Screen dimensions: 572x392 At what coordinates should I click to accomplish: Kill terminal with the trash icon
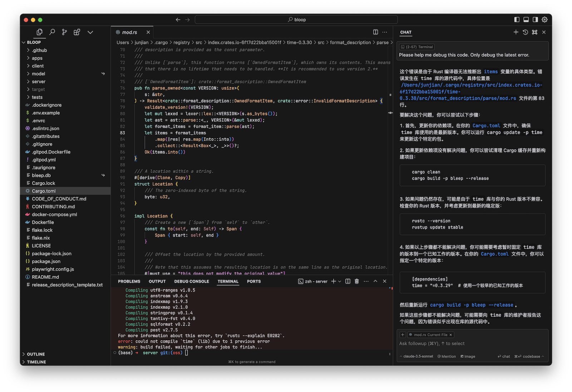[356, 281]
